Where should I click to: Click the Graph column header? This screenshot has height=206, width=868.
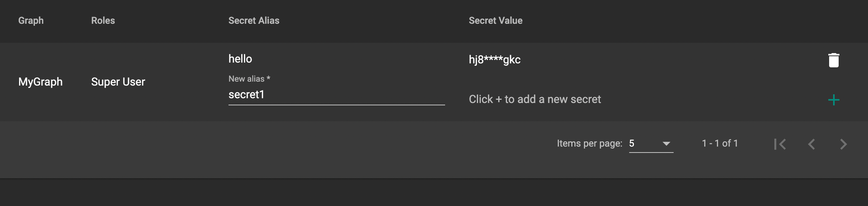tap(31, 21)
